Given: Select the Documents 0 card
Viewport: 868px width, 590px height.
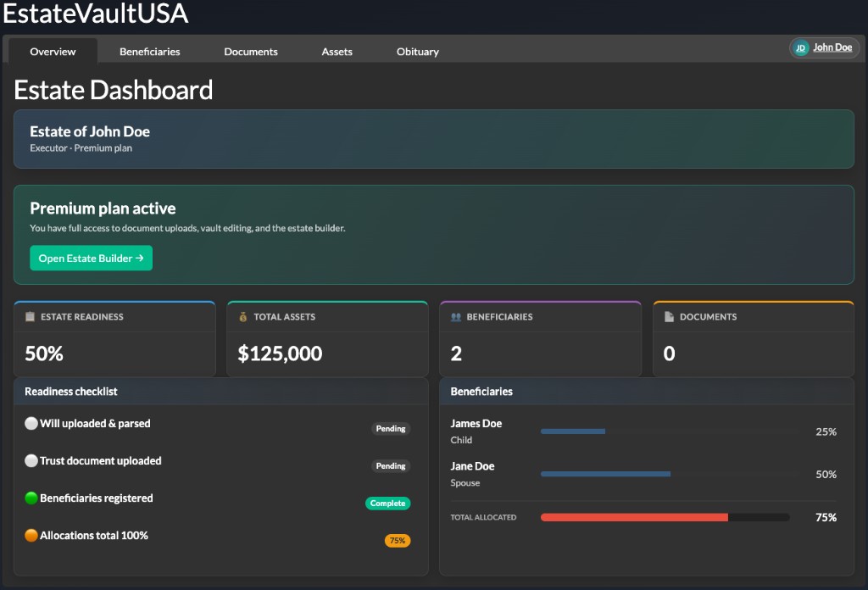Looking at the screenshot, I should point(754,339).
